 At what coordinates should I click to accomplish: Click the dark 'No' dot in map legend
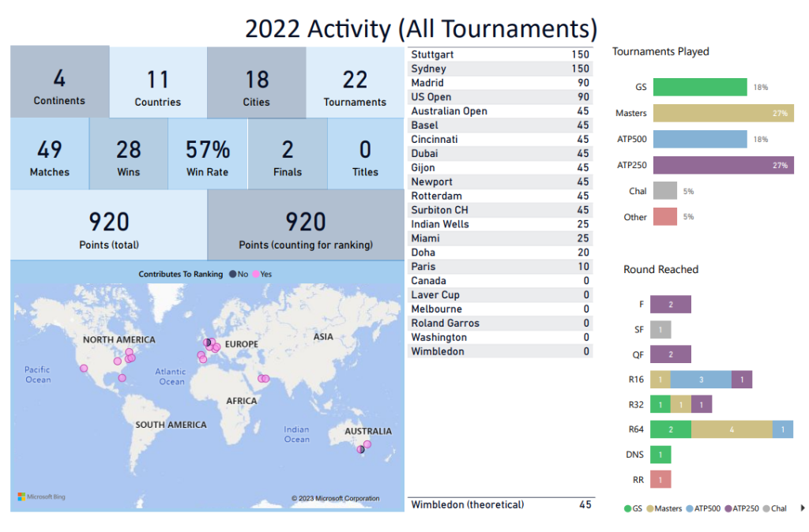click(232, 274)
